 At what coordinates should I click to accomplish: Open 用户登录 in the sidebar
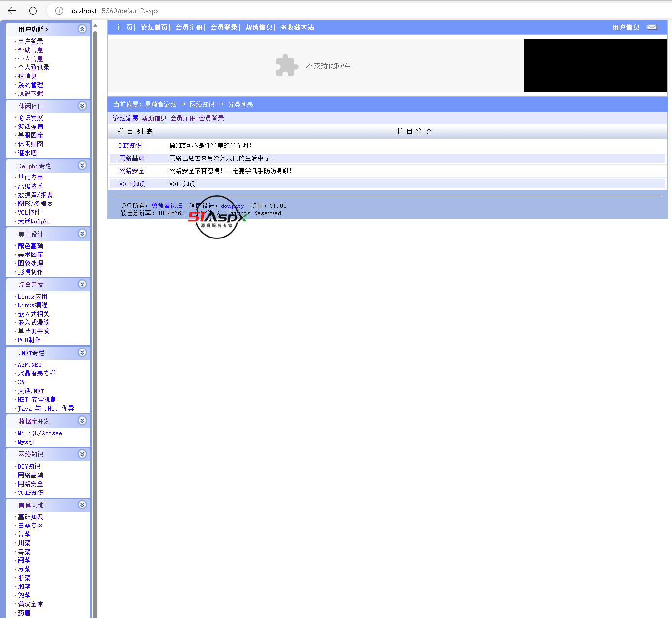[x=31, y=41]
